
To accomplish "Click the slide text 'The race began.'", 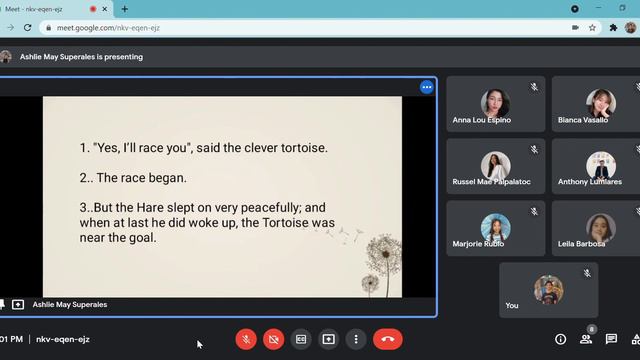I will 141,178.
